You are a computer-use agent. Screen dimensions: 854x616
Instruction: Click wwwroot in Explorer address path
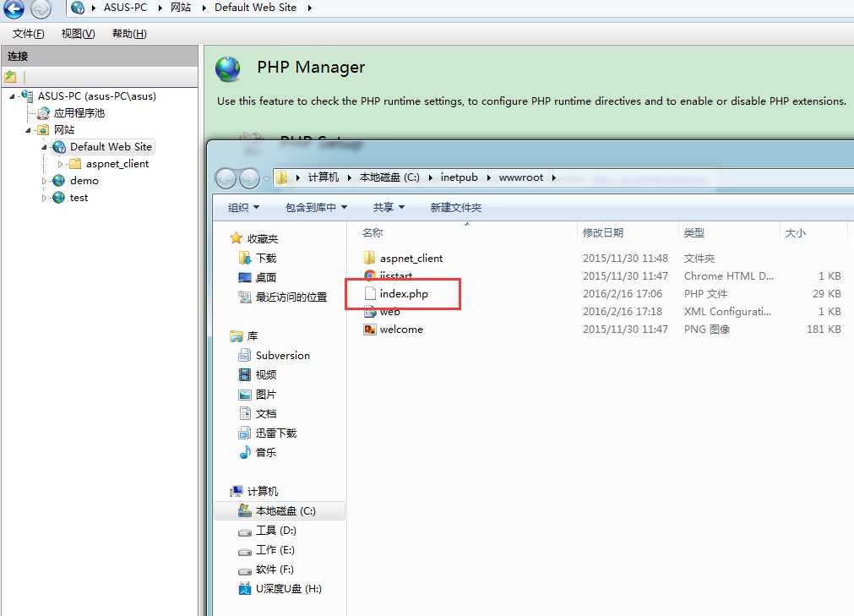click(520, 177)
